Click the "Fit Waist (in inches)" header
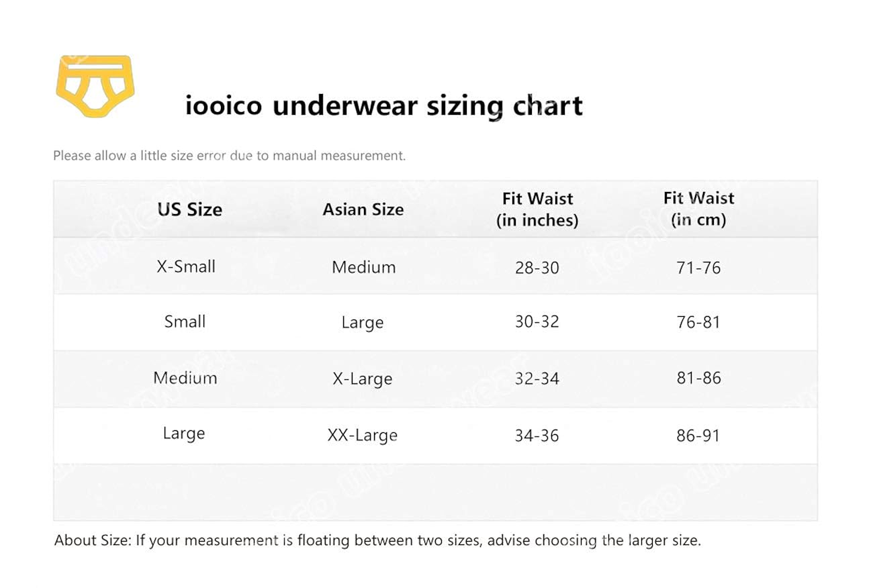The image size is (873, 588). [537, 209]
